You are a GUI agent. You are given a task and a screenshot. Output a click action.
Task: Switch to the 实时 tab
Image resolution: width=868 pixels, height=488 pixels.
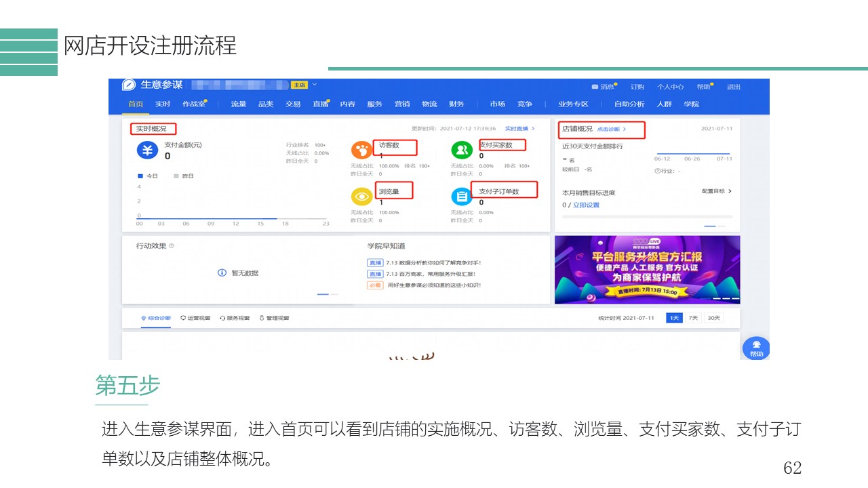pyautogui.click(x=163, y=104)
